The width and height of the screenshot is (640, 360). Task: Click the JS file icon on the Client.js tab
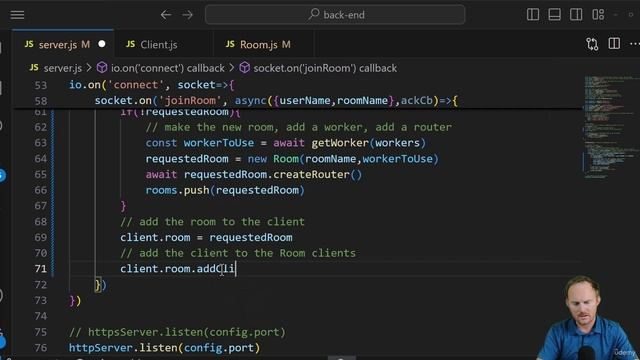click(131, 44)
